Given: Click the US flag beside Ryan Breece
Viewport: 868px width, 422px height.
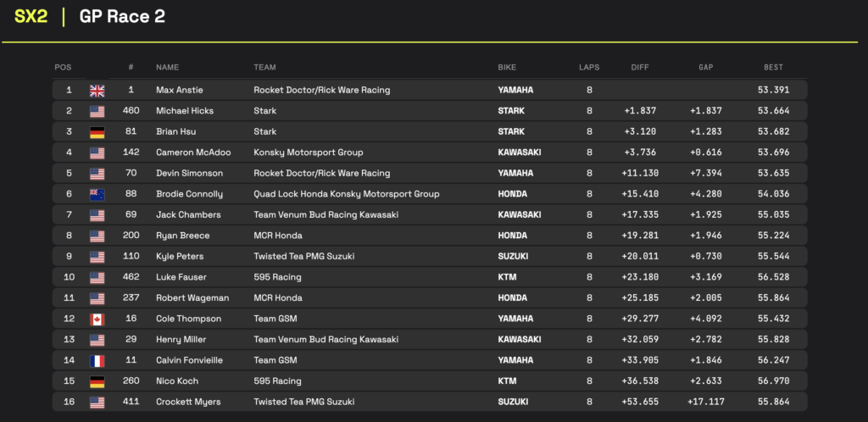Looking at the screenshot, I should point(97,236).
